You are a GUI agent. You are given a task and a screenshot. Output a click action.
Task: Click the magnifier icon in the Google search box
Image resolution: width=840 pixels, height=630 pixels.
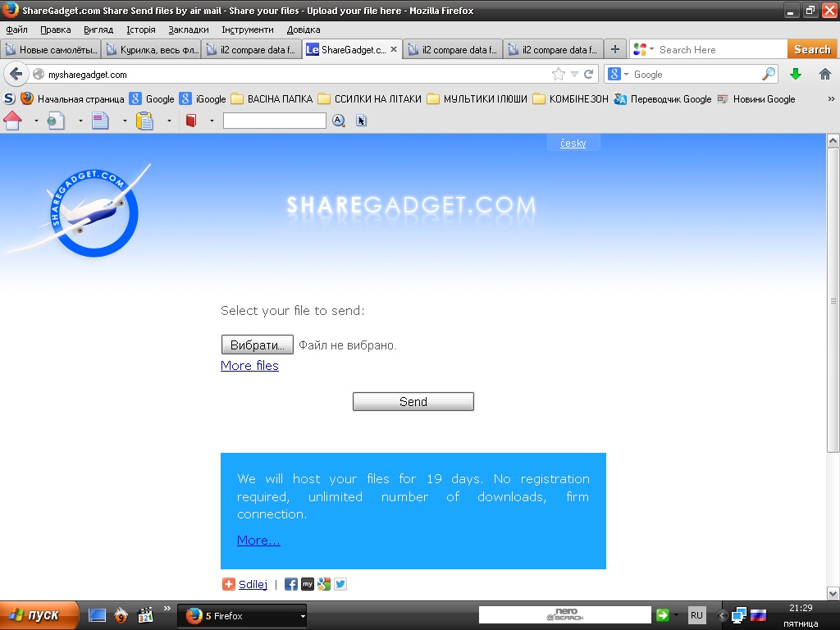pyautogui.click(x=768, y=74)
